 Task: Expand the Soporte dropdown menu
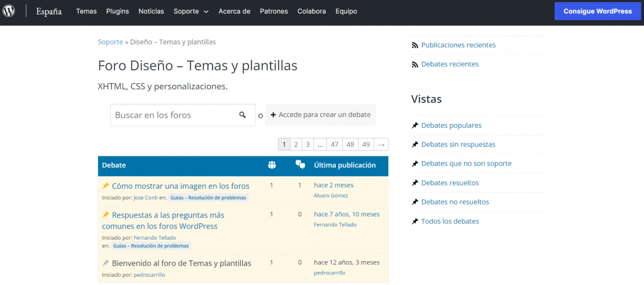tap(191, 11)
